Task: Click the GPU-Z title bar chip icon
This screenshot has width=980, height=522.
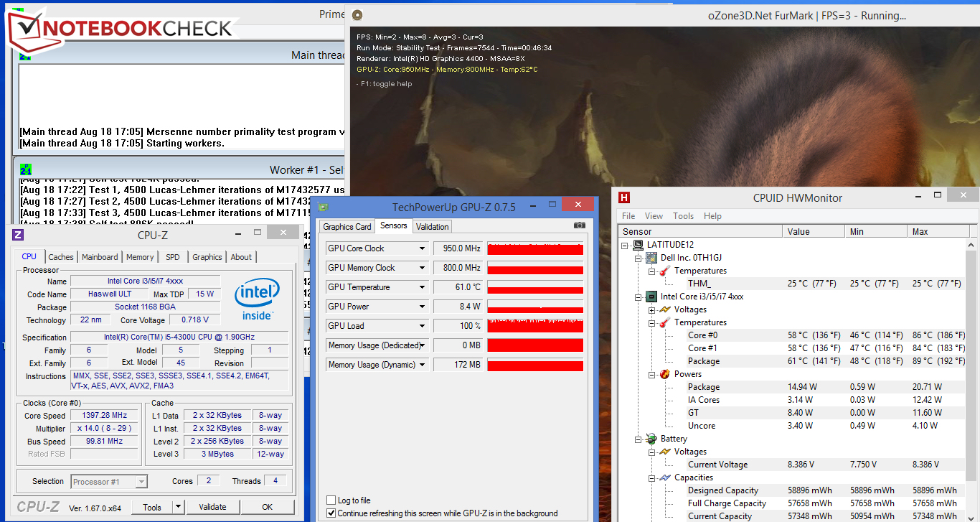Action: tap(324, 207)
